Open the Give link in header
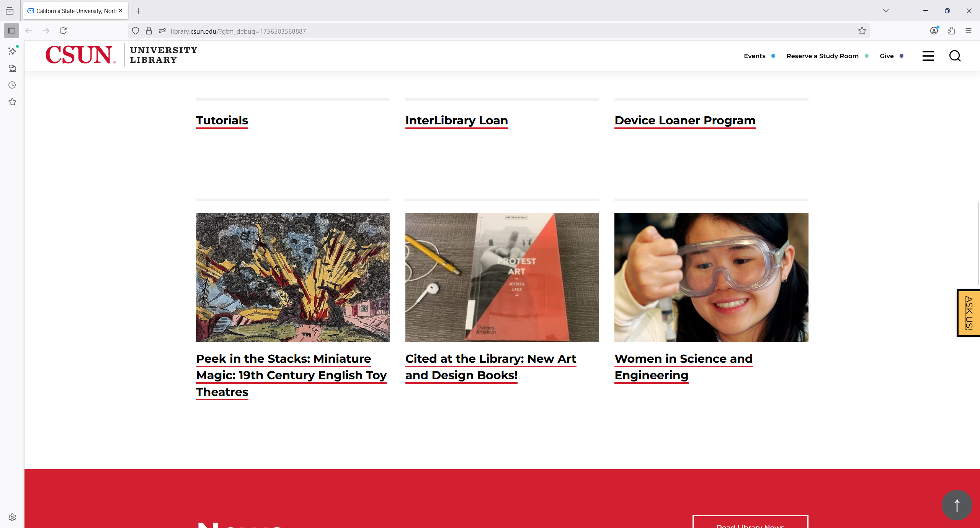 [887, 56]
